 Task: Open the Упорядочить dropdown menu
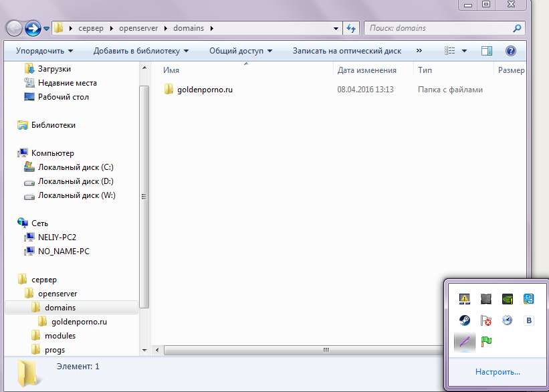[44, 51]
